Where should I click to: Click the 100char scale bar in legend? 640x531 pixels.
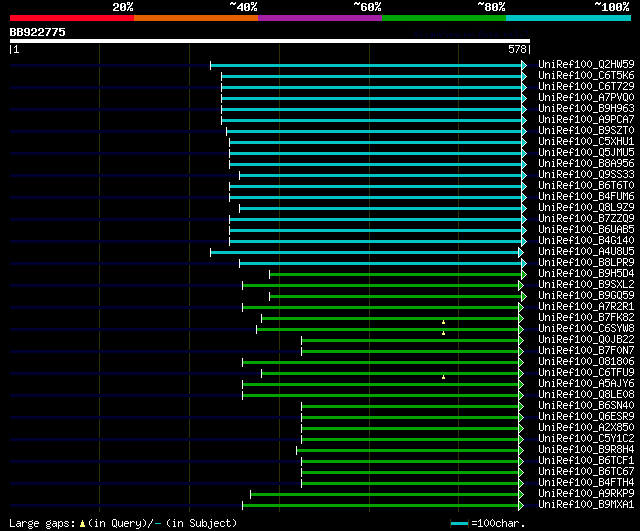[459, 523]
